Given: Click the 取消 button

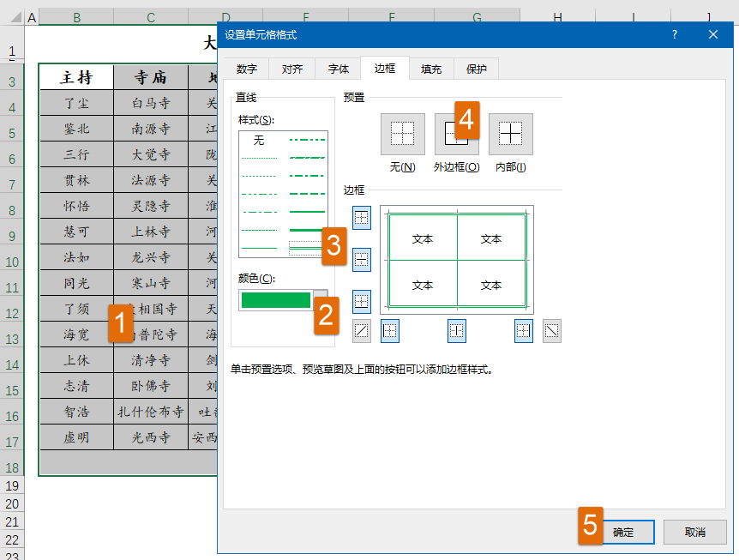Looking at the screenshot, I should click(694, 532).
